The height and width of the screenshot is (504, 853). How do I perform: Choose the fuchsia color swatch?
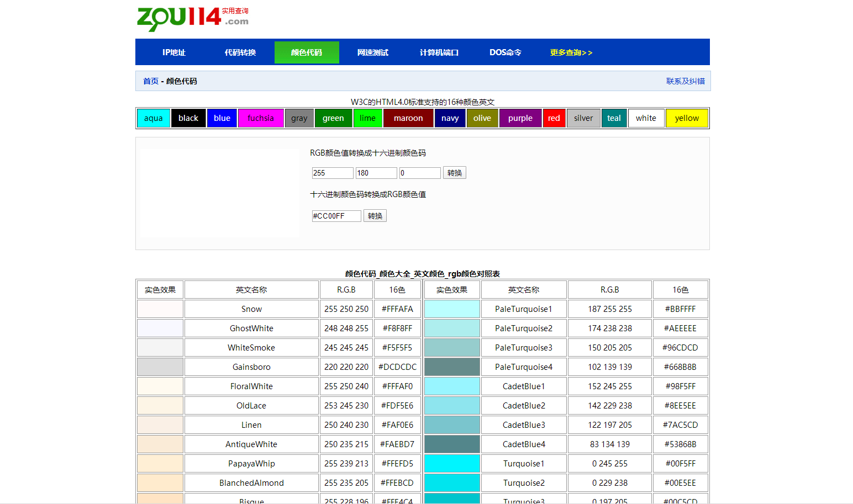tap(261, 118)
